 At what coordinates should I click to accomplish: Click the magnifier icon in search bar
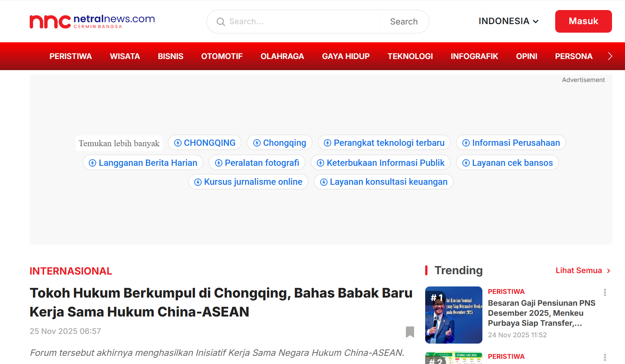pyautogui.click(x=221, y=22)
